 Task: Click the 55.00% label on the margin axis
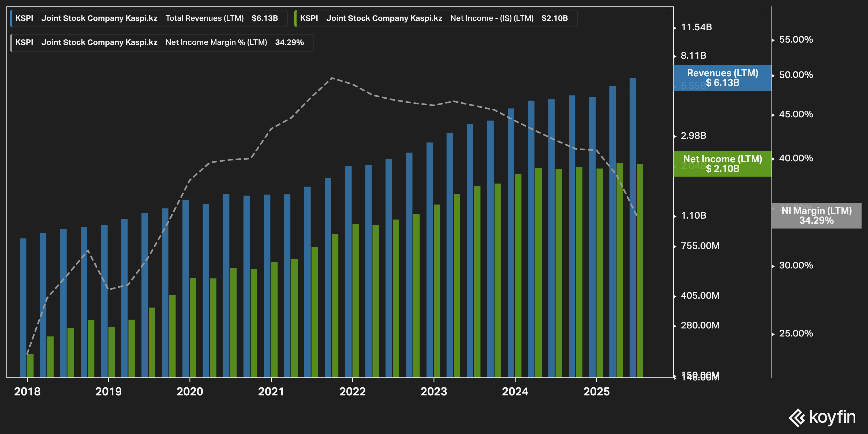[x=796, y=40]
